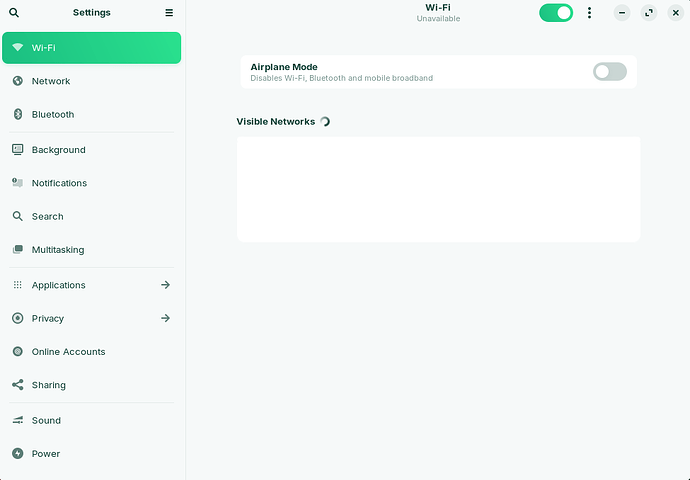Close the Settings window
This screenshot has height=480, width=690.
tap(675, 13)
